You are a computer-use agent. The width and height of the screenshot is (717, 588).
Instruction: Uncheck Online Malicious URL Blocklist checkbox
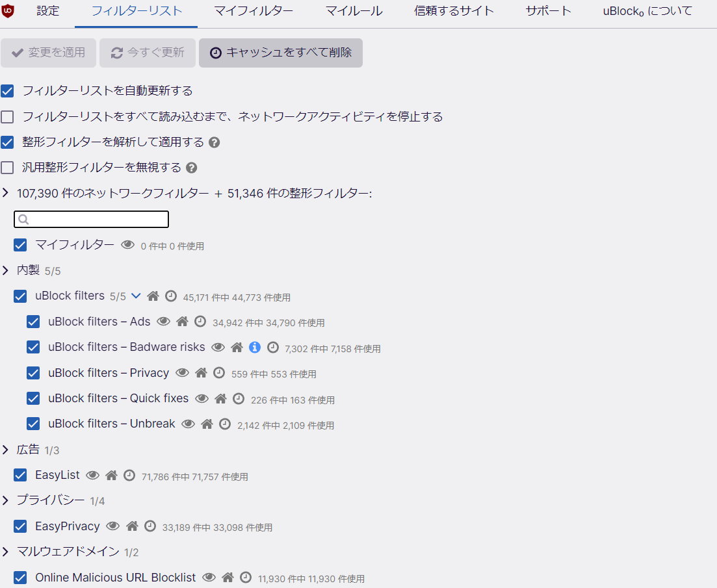20,578
